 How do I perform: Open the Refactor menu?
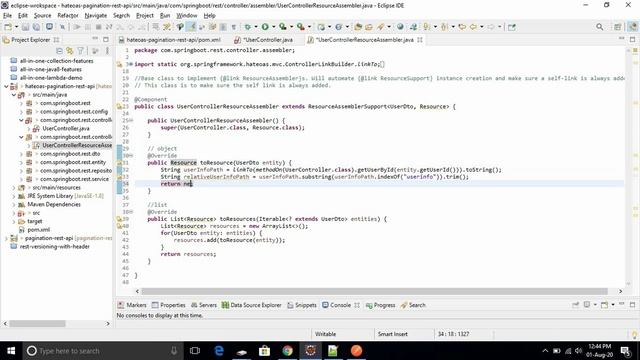pos(68,16)
